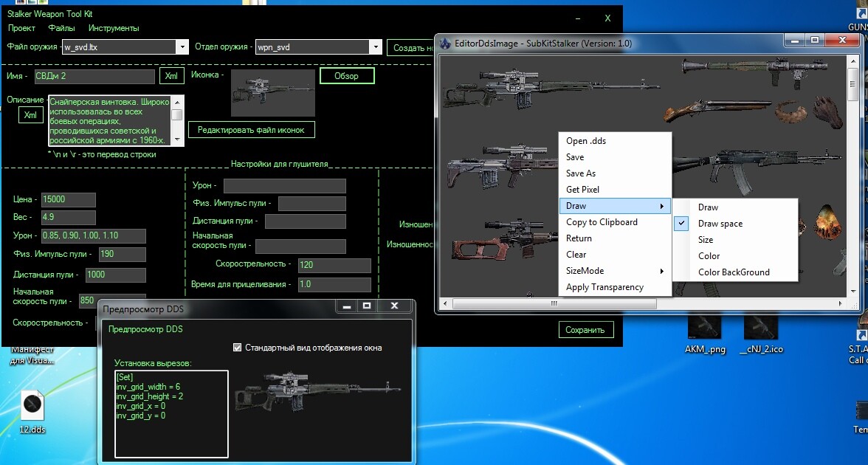This screenshot has height=465, width=868.
Task: Click the fur artifact icon in editor
Action: [792, 112]
